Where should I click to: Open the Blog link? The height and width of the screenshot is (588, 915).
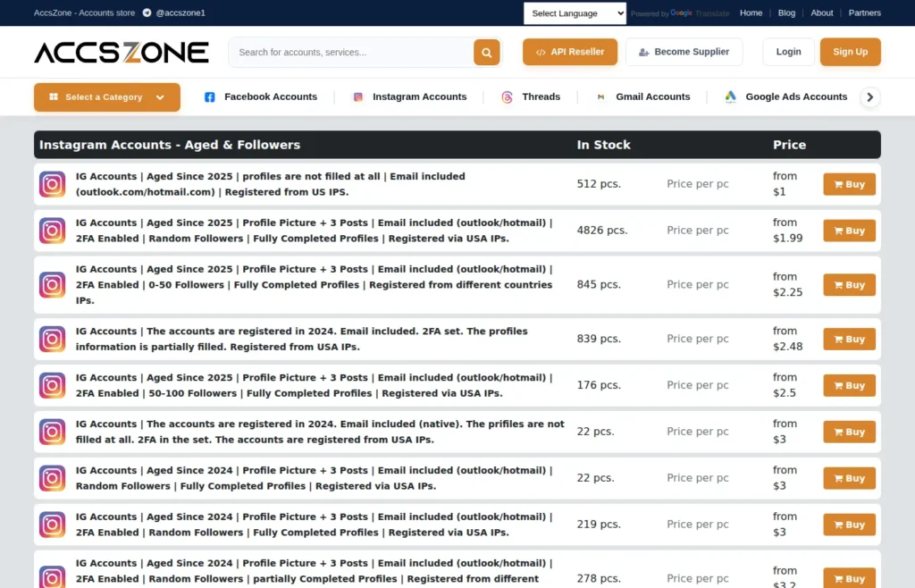(x=786, y=13)
